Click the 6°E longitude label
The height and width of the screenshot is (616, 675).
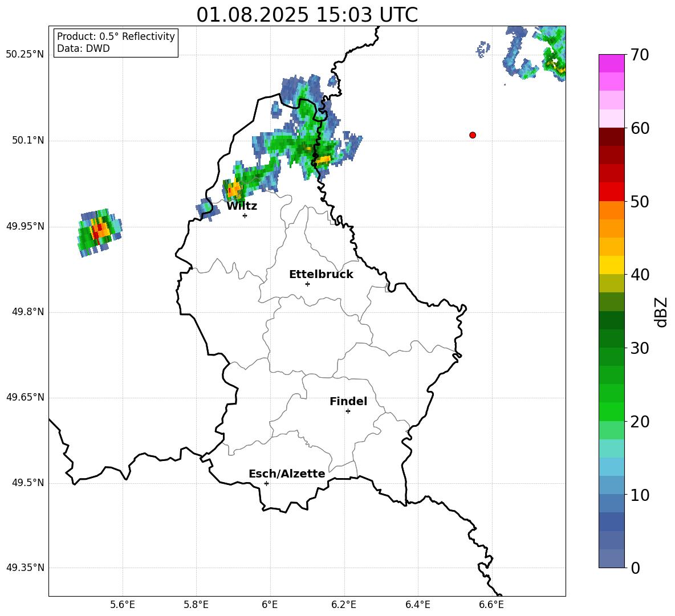tap(270, 605)
